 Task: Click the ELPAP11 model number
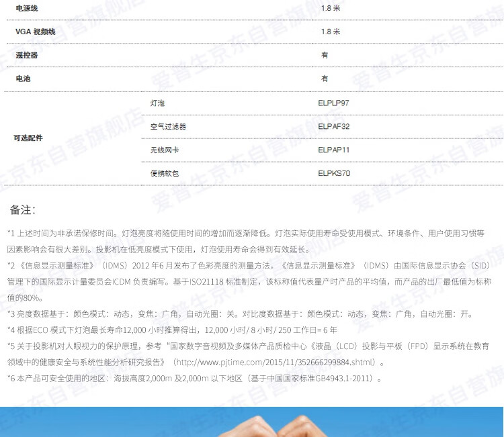coord(333,150)
